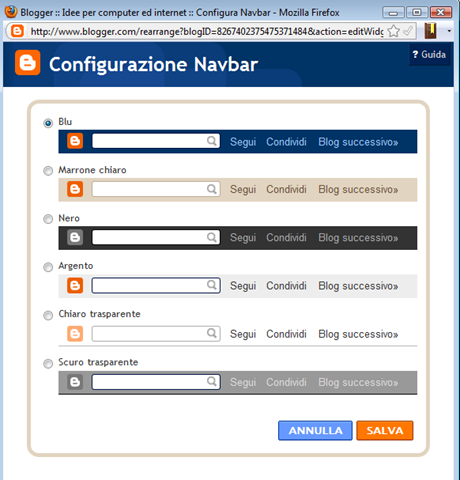Click Segui in the Blu navbar preview
460x480 pixels.
pos(243,142)
